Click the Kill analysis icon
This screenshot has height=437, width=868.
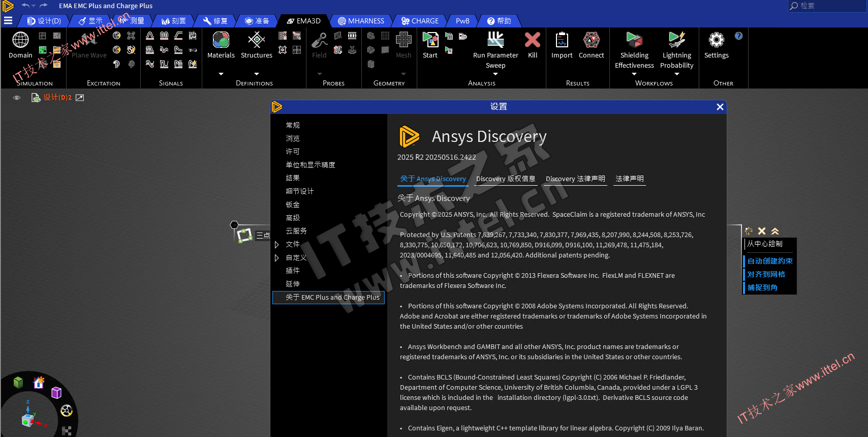532,40
